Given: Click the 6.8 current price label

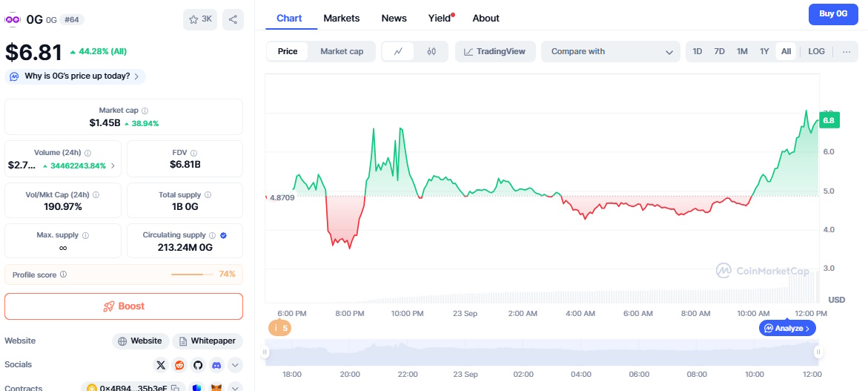Looking at the screenshot, I should click(x=829, y=120).
